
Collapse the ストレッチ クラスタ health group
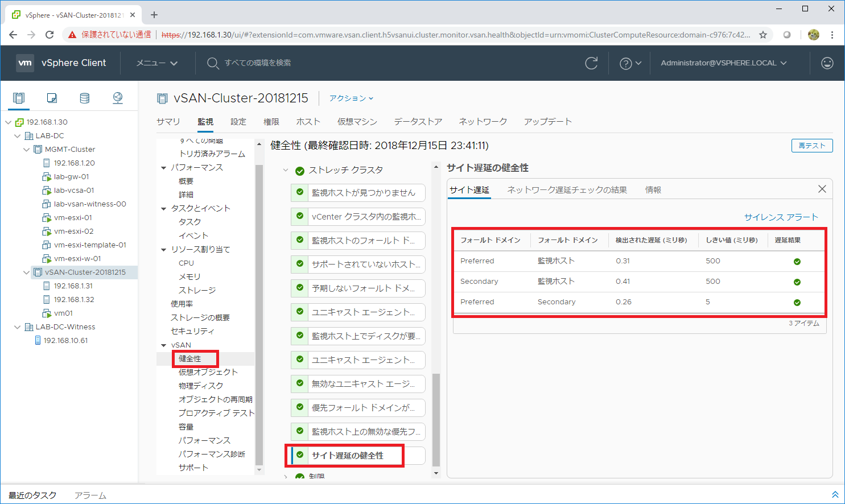[x=286, y=170]
